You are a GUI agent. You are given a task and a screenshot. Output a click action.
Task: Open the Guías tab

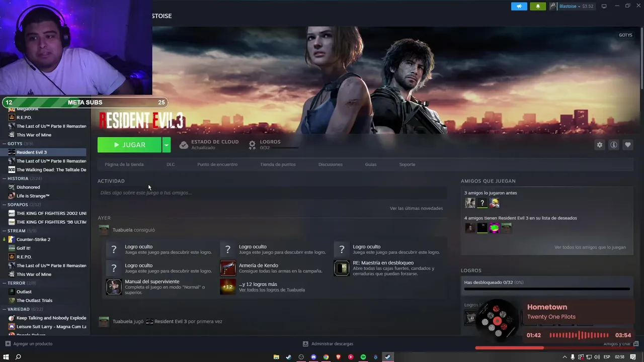tap(371, 164)
